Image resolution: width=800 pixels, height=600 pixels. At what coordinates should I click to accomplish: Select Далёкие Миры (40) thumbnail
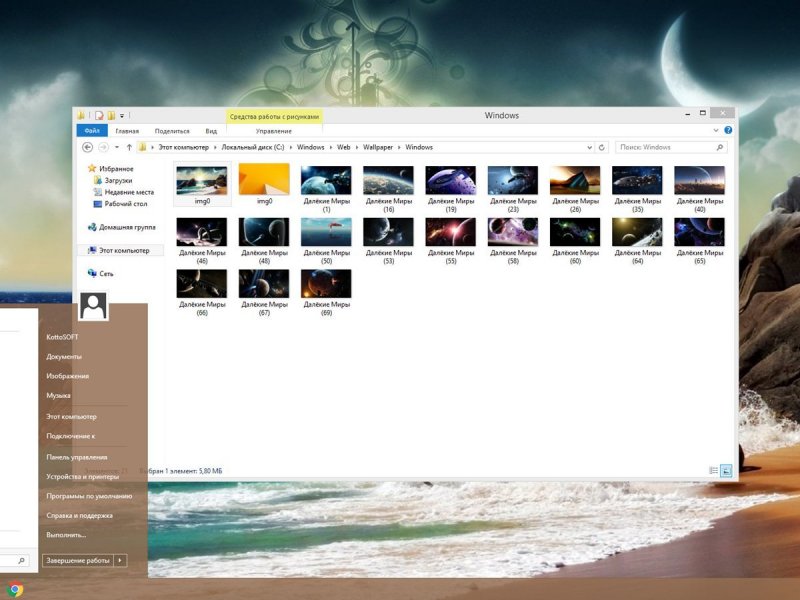(699, 180)
